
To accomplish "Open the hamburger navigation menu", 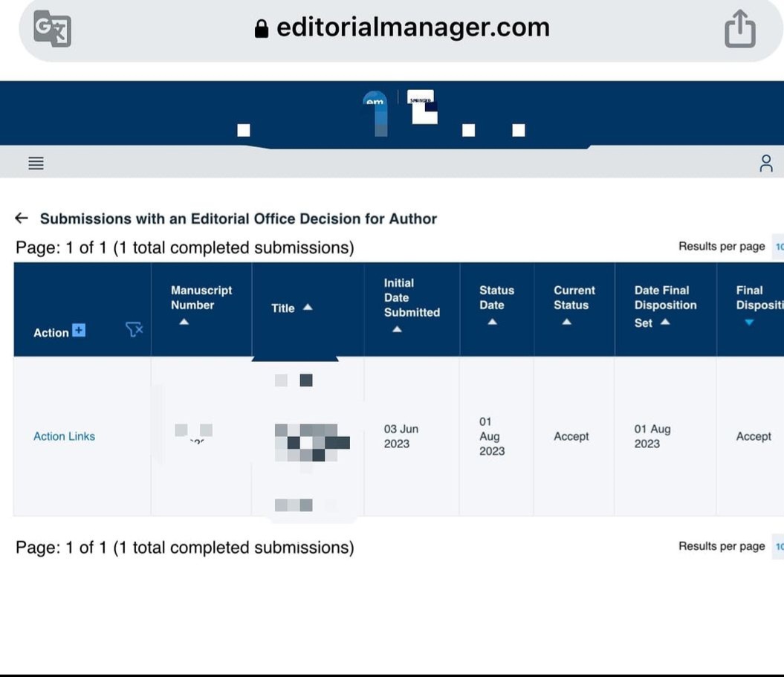I will [x=36, y=163].
